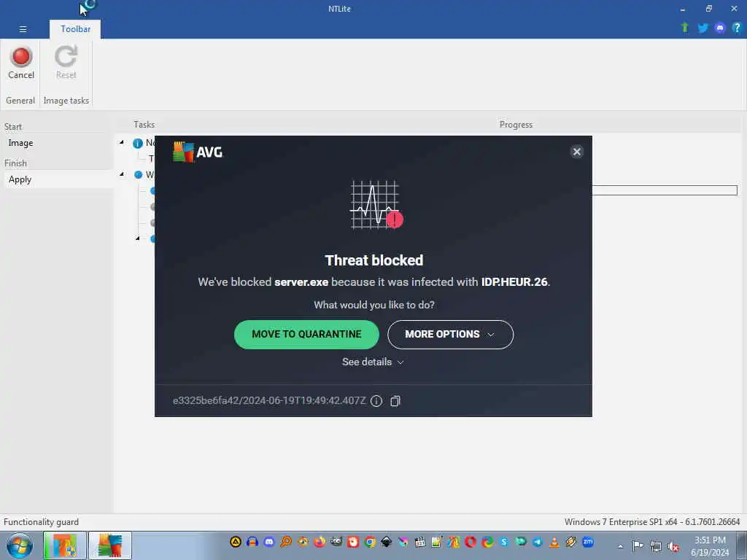Launch Opera from the taskbar
The image size is (747, 560).
pos(471,542)
